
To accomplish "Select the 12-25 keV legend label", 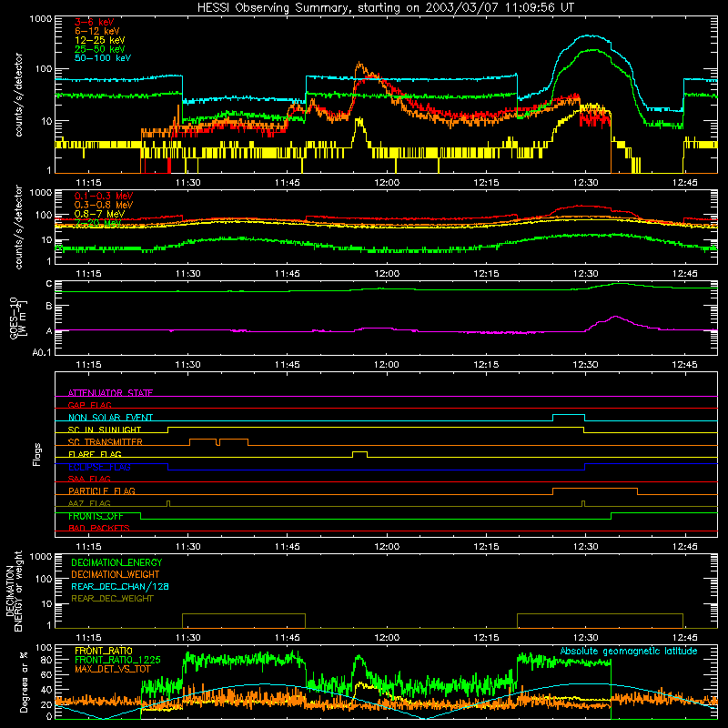I will click(x=100, y=40).
